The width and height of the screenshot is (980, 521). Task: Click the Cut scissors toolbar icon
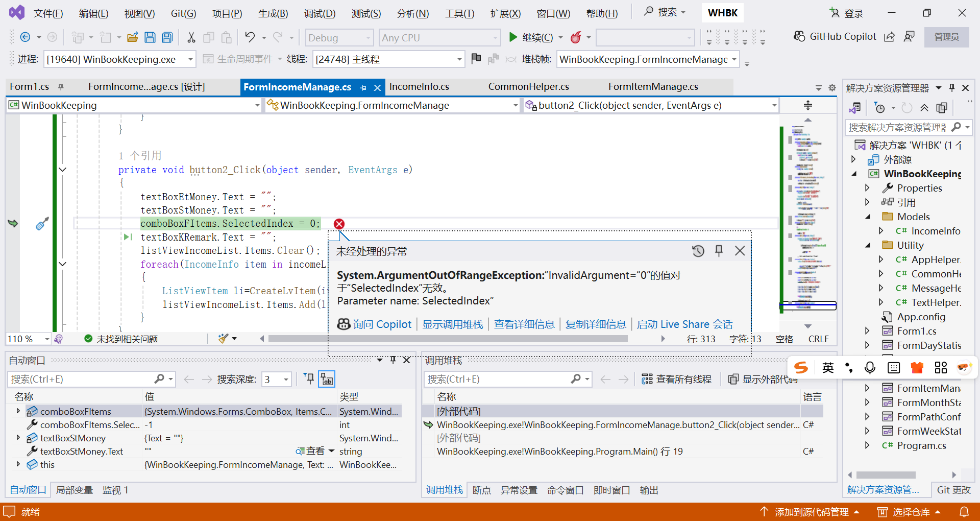(x=191, y=37)
